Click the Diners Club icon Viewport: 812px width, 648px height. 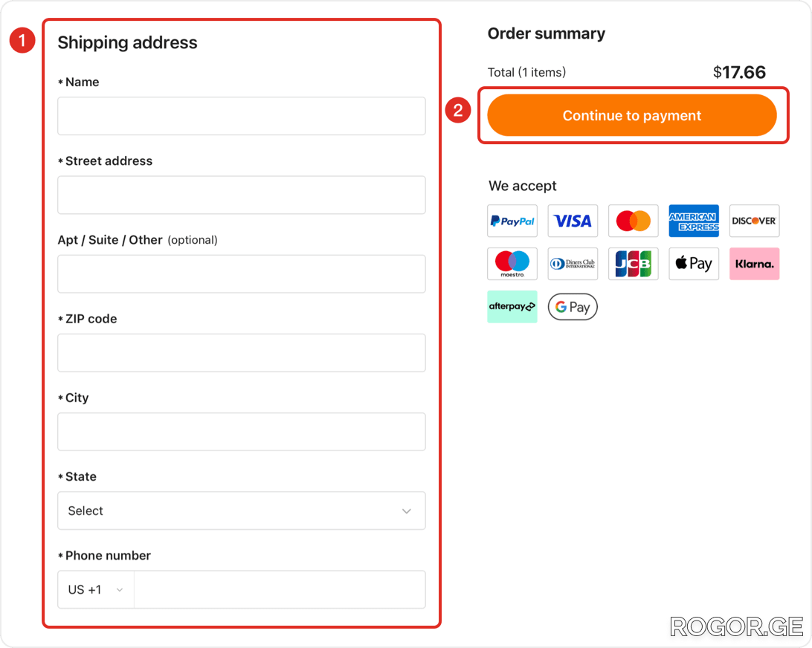[x=573, y=264]
